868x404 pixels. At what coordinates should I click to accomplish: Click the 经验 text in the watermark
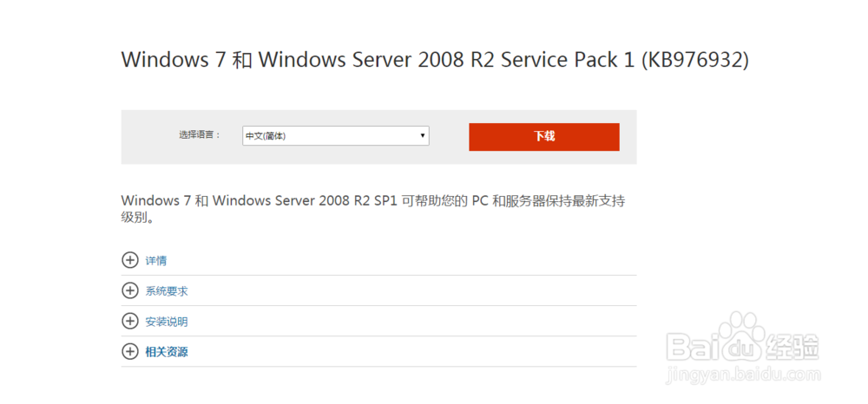793,349
